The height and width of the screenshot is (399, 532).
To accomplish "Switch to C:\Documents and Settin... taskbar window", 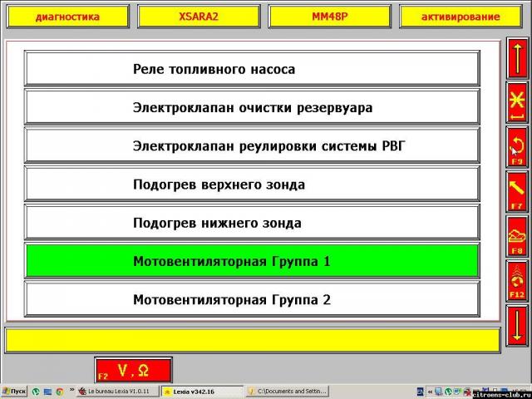I will click(x=287, y=392).
